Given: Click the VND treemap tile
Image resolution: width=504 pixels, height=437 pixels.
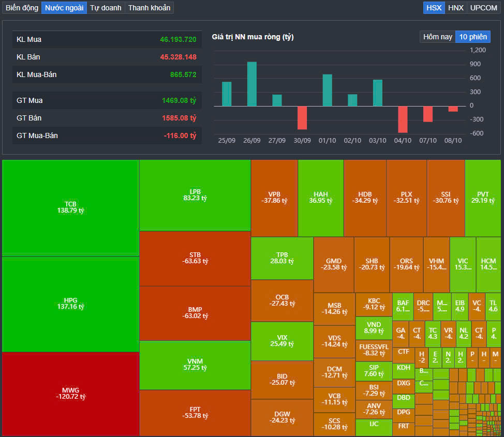Looking at the screenshot, I should coord(374,328).
